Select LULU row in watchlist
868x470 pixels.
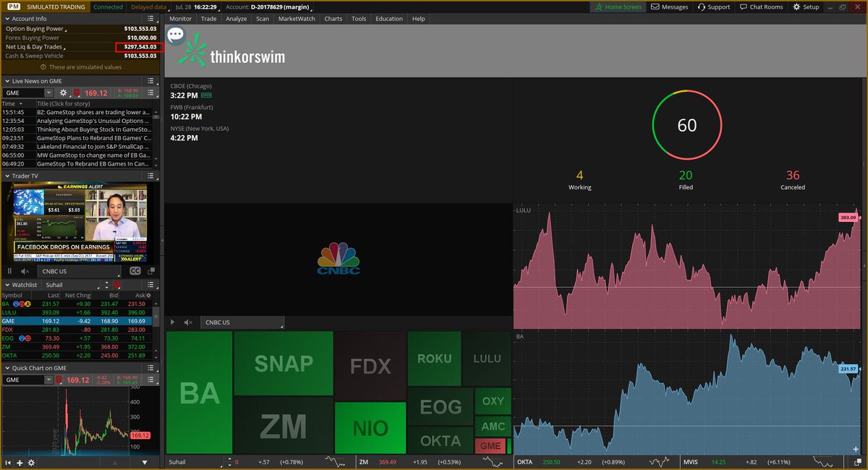coord(75,312)
